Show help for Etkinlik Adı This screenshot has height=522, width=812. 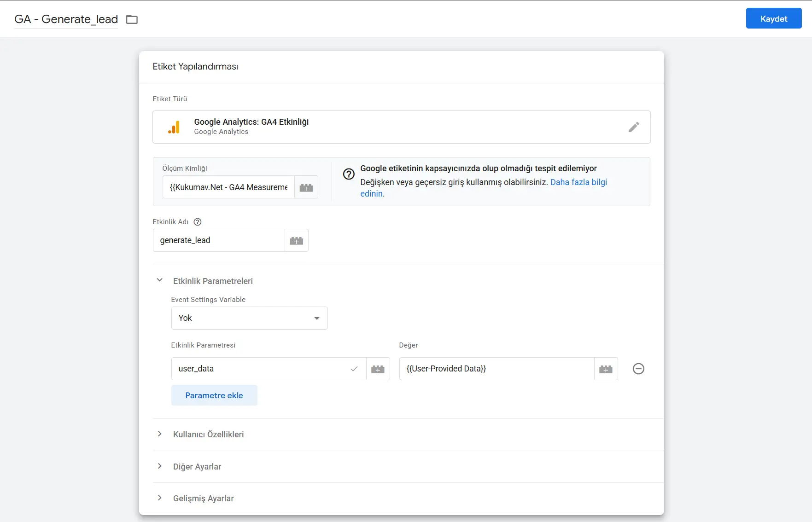coord(198,222)
